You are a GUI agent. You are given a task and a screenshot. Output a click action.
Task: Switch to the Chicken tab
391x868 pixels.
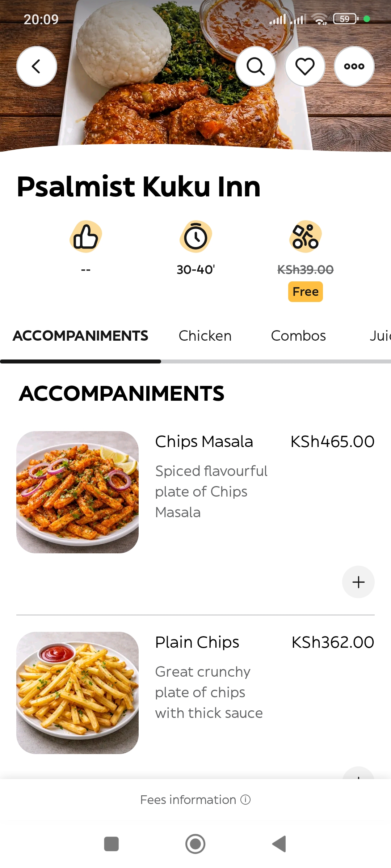pyautogui.click(x=205, y=336)
